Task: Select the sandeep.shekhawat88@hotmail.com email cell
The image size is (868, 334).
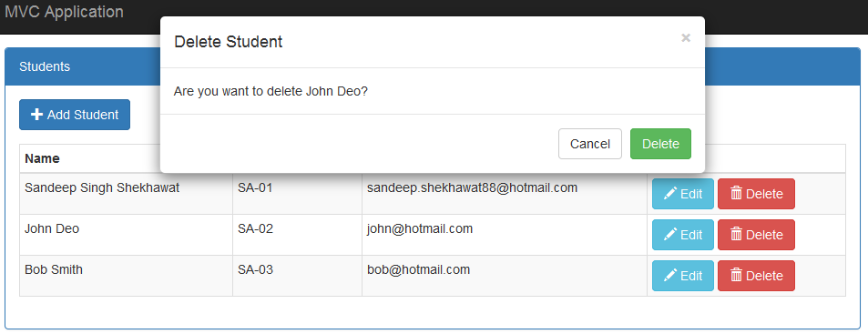Action: (505, 194)
